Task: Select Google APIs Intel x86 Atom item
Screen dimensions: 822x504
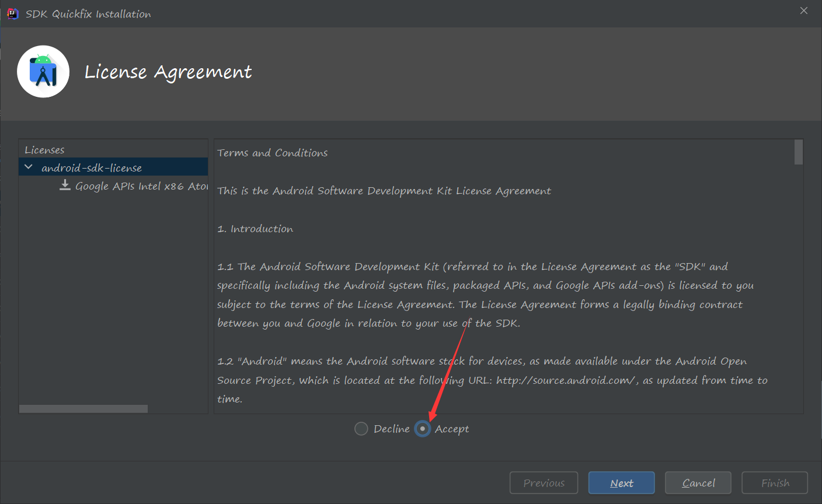Action: (x=141, y=186)
